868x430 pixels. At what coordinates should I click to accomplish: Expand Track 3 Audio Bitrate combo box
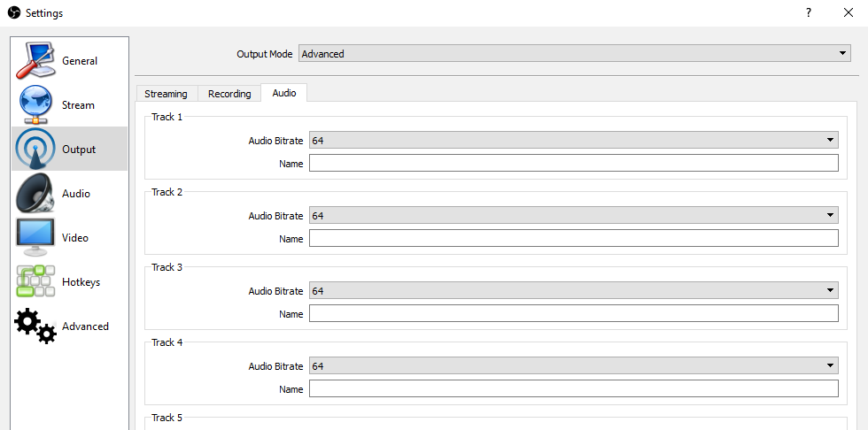572,290
